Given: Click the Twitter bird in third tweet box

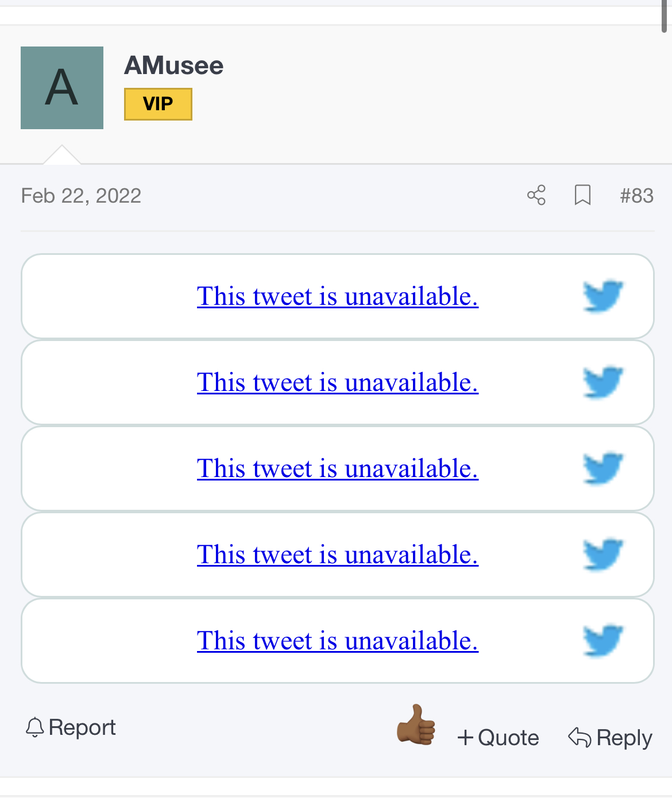Looking at the screenshot, I should tap(603, 468).
